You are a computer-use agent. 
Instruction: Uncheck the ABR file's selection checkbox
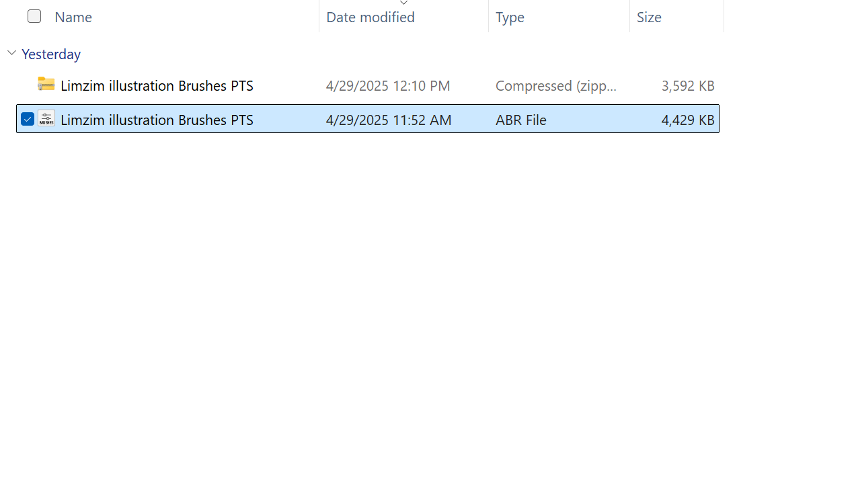[x=28, y=119]
